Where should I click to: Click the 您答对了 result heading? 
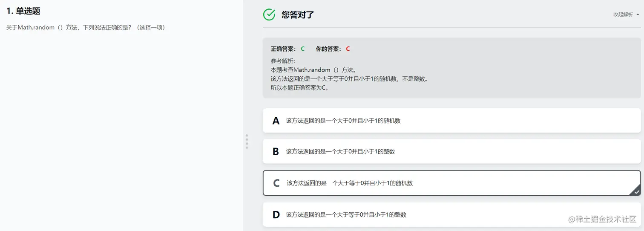298,15
